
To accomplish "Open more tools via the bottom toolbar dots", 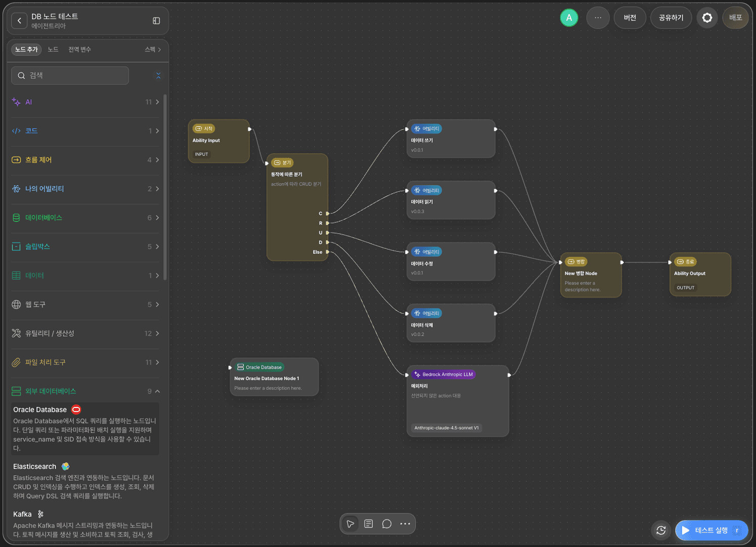I will coord(405,524).
